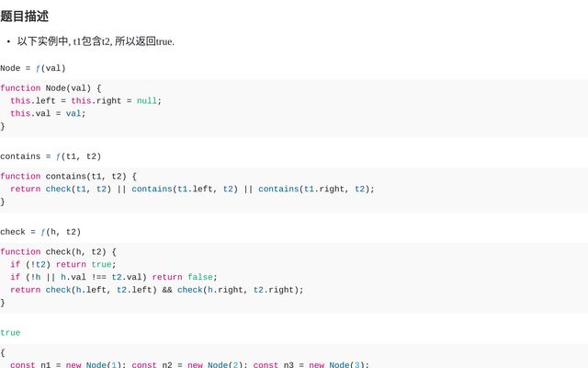The height and width of the screenshot is (368, 588).
Task: Click the line returning false in check
Action: (x=108, y=277)
